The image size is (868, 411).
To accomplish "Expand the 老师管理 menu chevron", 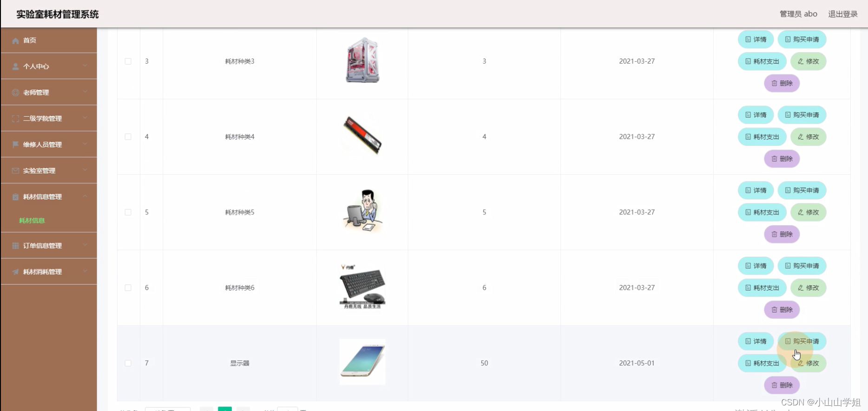I will 85,92.
